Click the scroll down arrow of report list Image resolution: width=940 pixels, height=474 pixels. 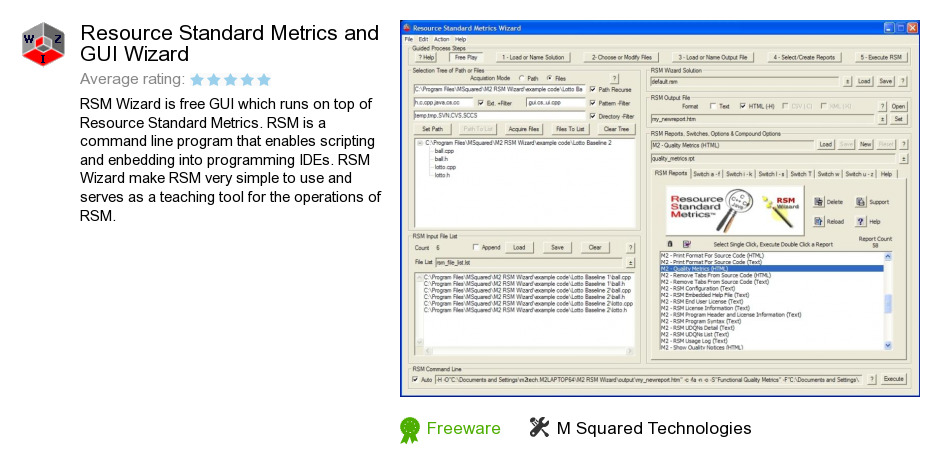pos(888,346)
